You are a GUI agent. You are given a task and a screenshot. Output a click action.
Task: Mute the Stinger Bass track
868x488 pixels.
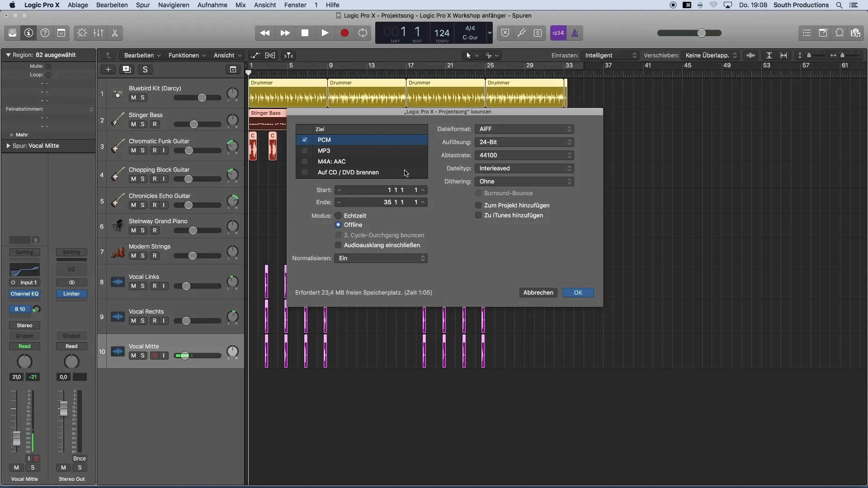coord(133,124)
